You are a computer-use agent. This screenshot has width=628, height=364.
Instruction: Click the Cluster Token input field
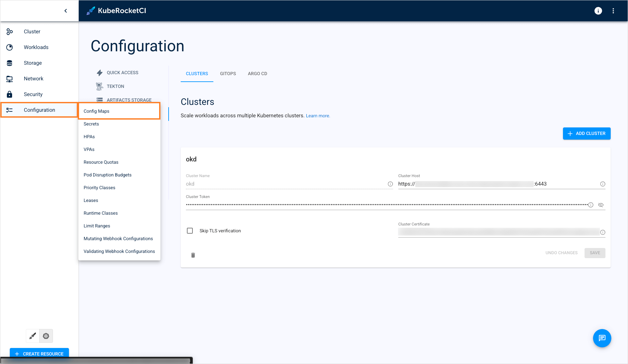tap(386, 205)
